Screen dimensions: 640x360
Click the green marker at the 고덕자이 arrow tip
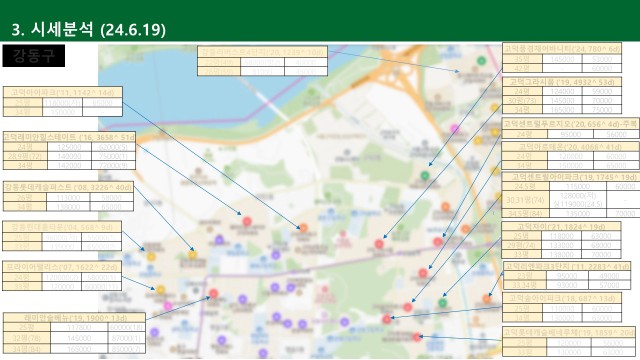tap(442, 303)
